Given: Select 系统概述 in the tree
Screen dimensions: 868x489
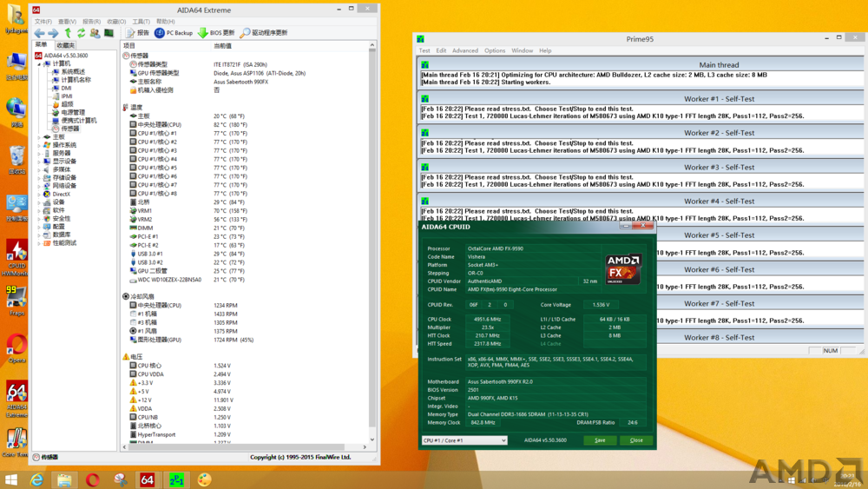Looking at the screenshot, I should pyautogui.click(x=73, y=72).
